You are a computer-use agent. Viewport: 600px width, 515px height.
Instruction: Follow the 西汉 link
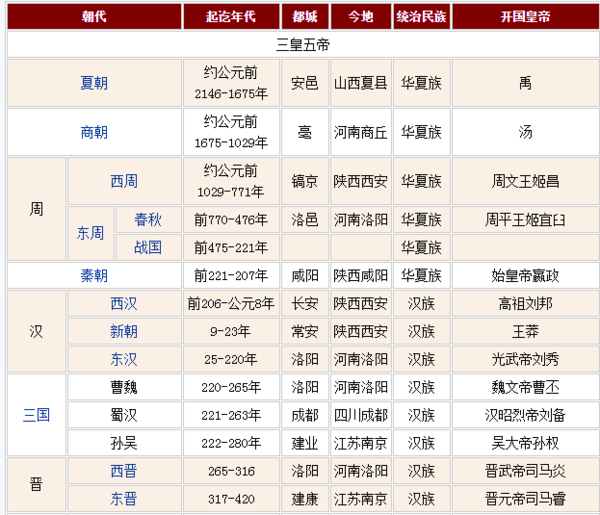pyautogui.click(x=124, y=304)
